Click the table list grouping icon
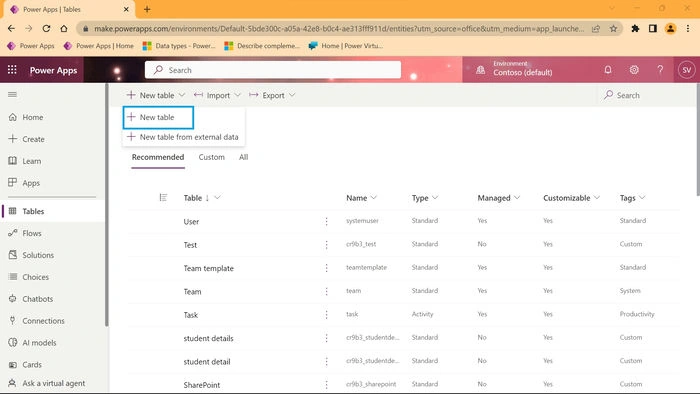The width and height of the screenshot is (700, 394). 163,198
